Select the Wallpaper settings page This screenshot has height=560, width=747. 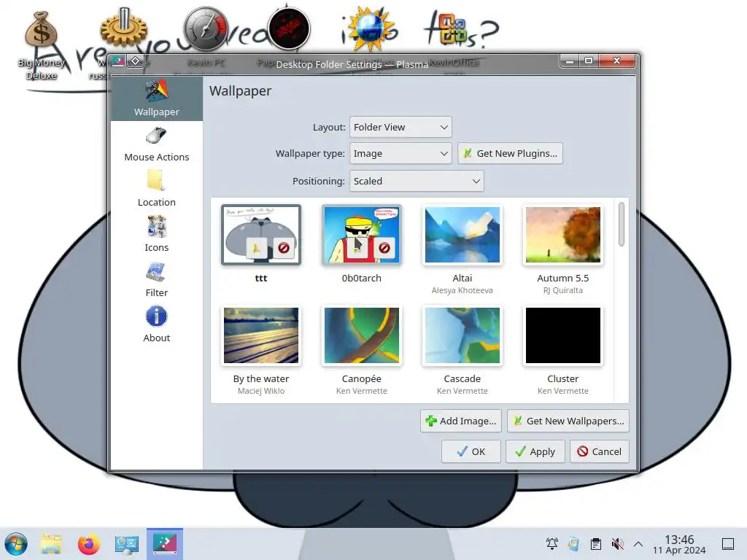[157, 98]
